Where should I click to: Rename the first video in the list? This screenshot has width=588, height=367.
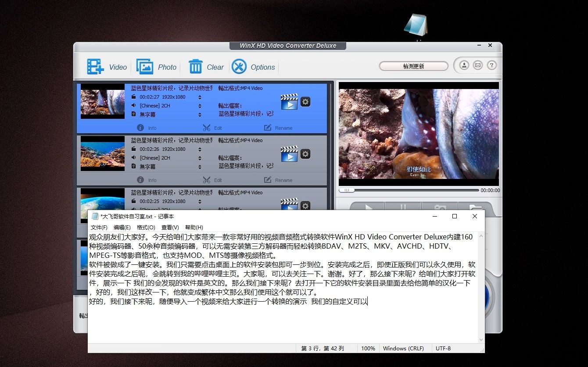(278, 128)
